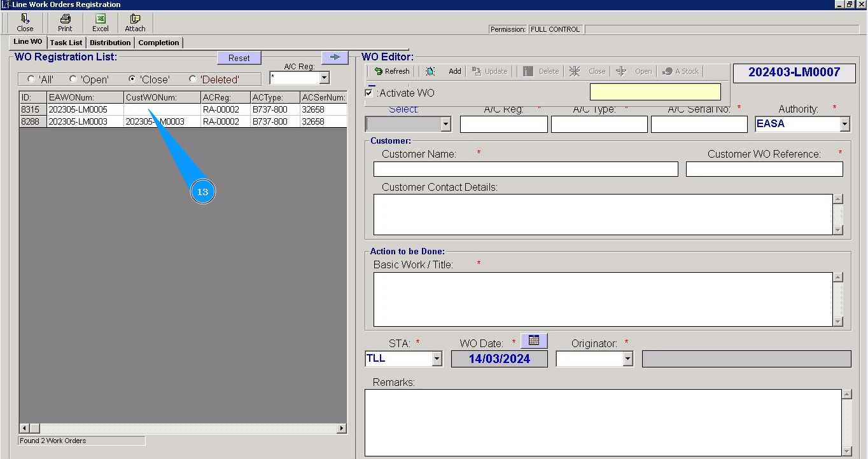This screenshot has width=868, height=459.
Task: Open the Attach tool
Action: tap(135, 23)
